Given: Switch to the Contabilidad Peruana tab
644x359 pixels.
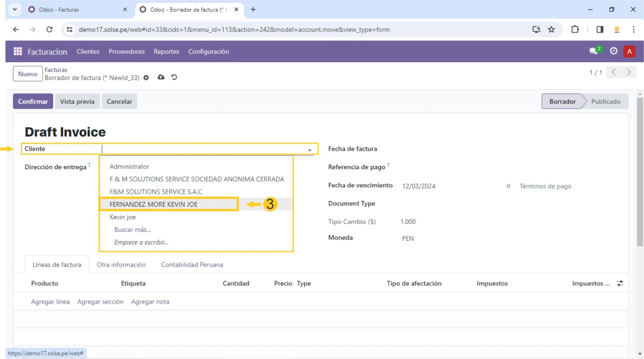Looking at the screenshot, I should pyautogui.click(x=192, y=265).
